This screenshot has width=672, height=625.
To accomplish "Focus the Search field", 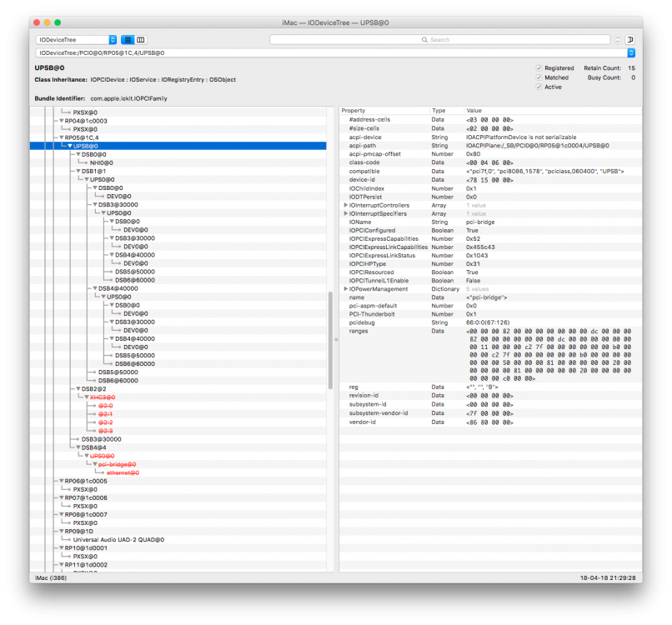I will [x=439, y=40].
